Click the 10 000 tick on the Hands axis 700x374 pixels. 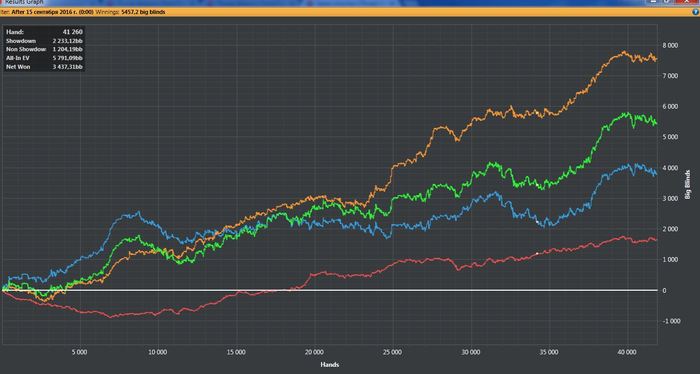[158, 352]
